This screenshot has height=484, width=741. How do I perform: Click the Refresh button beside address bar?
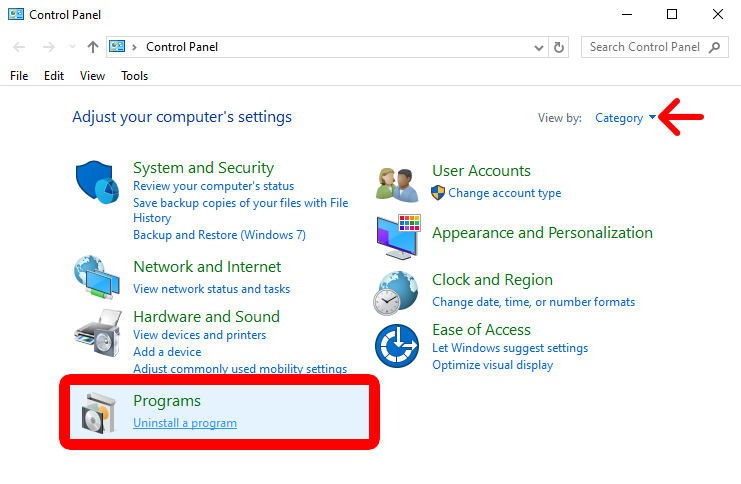(x=559, y=47)
